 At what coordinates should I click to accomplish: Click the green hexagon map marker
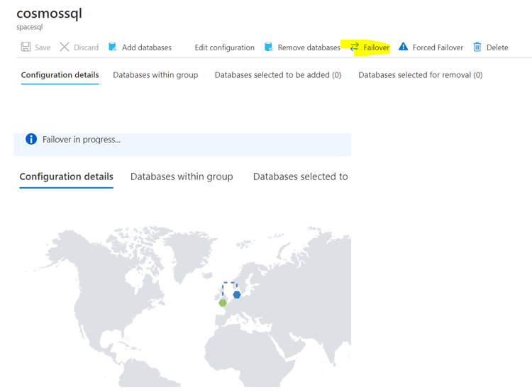pos(223,303)
